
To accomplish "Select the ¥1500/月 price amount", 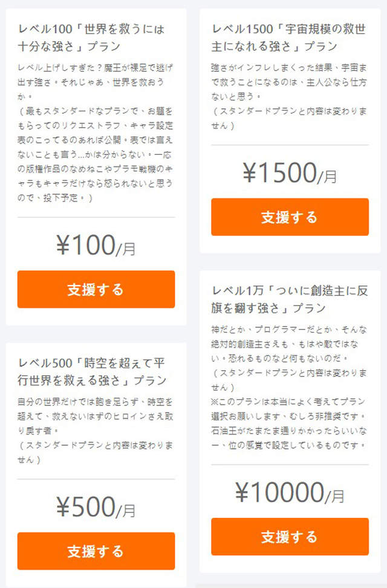I will pyautogui.click(x=290, y=174).
